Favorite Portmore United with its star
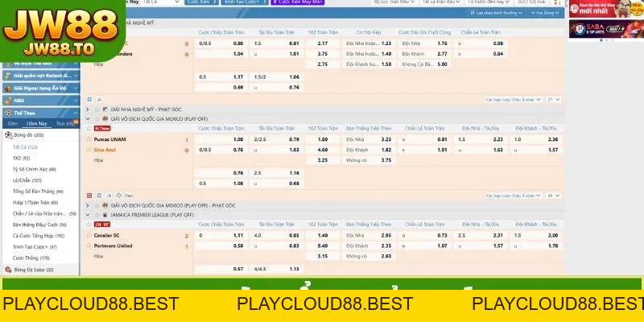The width and height of the screenshot is (644, 322). tap(89, 246)
